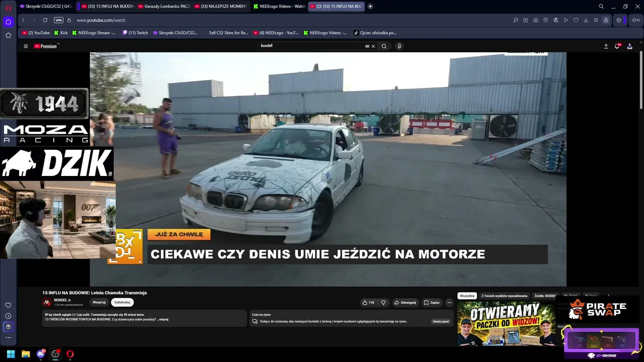The height and width of the screenshot is (362, 644).
Task: Open the Kick bookmark
Action: [61, 33]
